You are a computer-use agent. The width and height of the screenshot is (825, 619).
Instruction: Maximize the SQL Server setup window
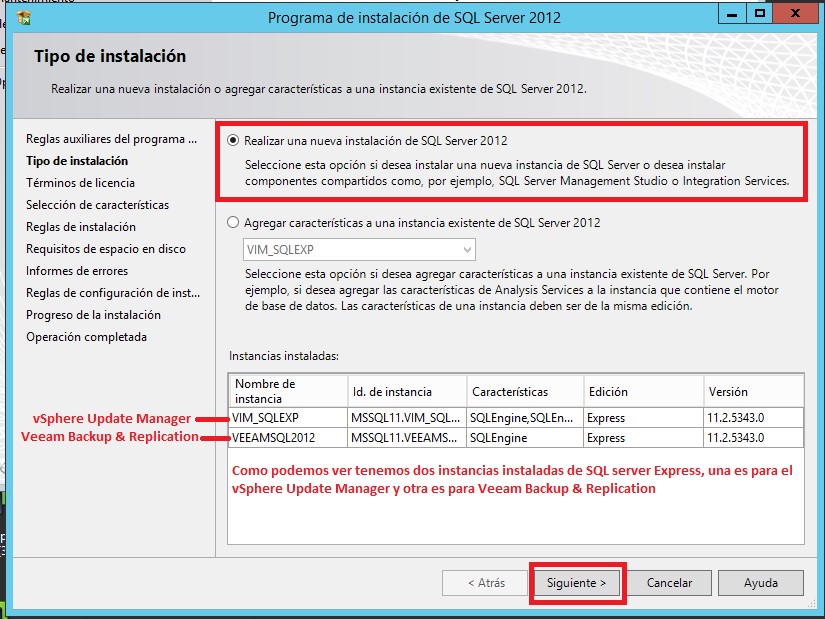click(760, 15)
